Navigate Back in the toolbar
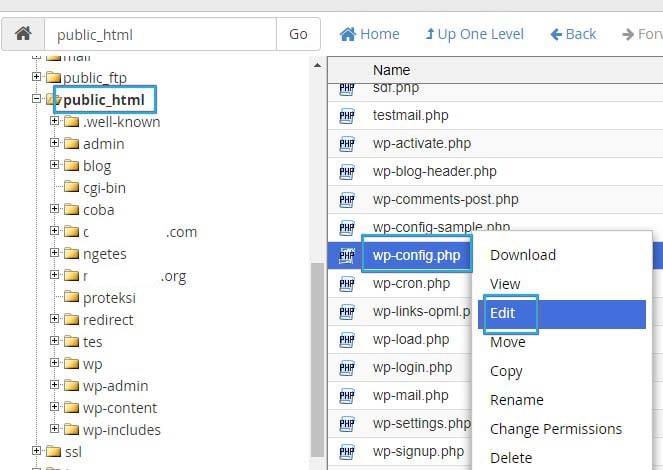This screenshot has height=470, width=663. pos(573,34)
